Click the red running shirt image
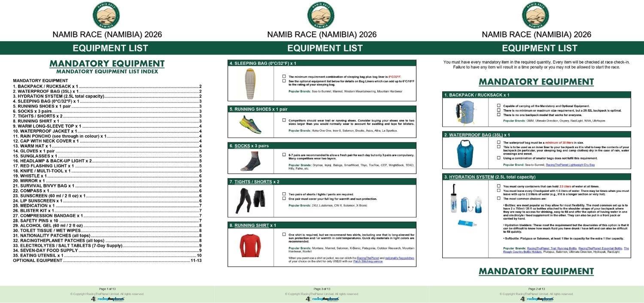Screen dimensions: 644x303 250,246
